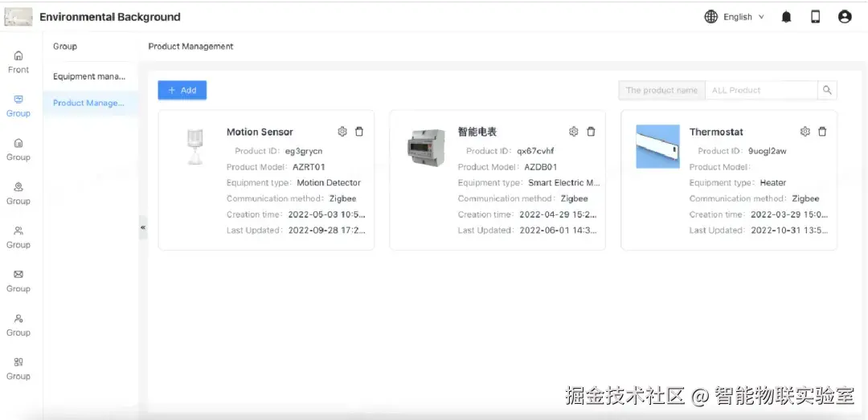The height and width of the screenshot is (420, 868).
Task: Open the user account avatar icon
Action: click(845, 17)
